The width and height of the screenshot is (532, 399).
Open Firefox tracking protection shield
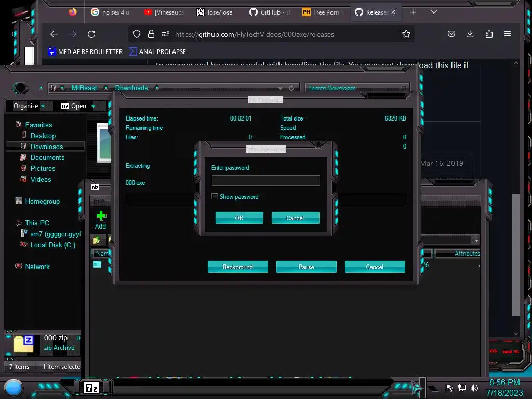tap(137, 34)
